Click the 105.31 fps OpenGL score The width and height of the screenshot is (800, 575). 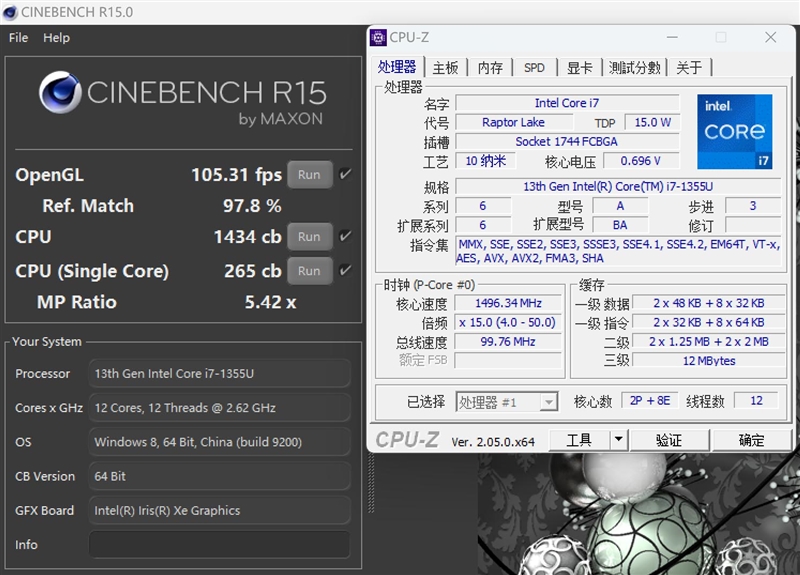pos(236,174)
